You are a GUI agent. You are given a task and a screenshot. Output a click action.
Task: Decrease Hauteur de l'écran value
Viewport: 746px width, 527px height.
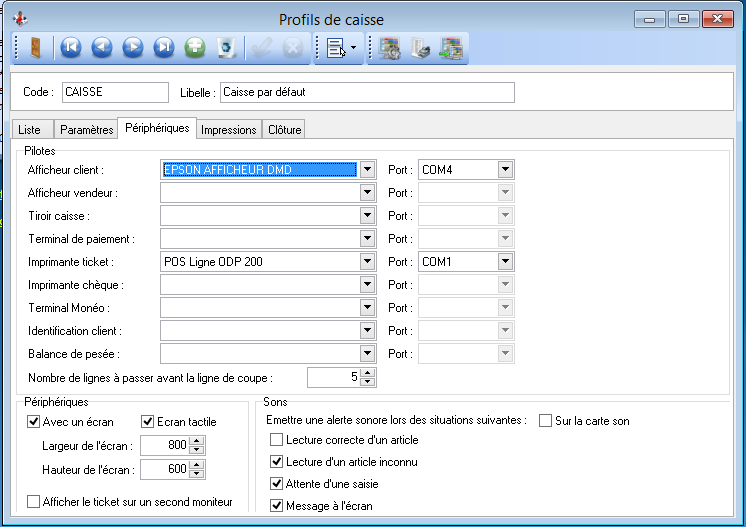click(x=196, y=474)
